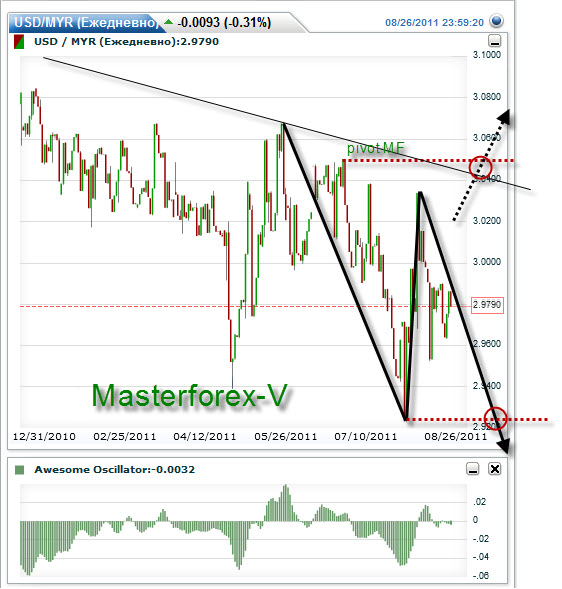The height and width of the screenshot is (589, 562).
Task: Click the 04/12/2011 date axis label
Action: coord(205,436)
